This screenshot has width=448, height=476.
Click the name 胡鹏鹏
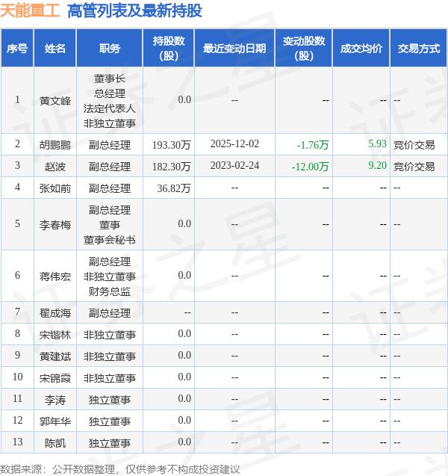pos(55,145)
